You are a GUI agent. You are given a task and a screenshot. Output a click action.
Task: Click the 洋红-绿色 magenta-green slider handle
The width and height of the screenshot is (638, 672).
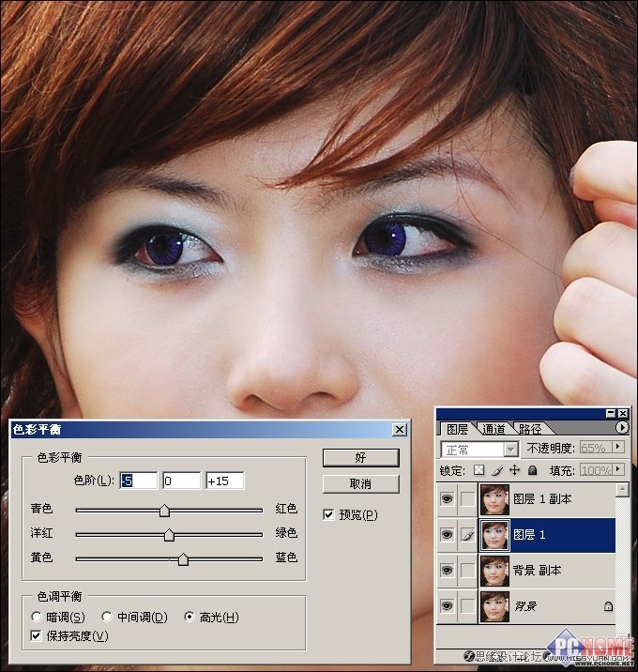[169, 535]
